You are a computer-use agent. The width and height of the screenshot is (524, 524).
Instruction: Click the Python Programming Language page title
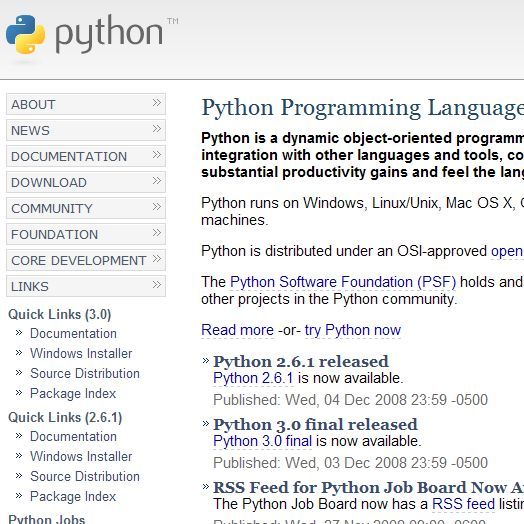click(363, 108)
